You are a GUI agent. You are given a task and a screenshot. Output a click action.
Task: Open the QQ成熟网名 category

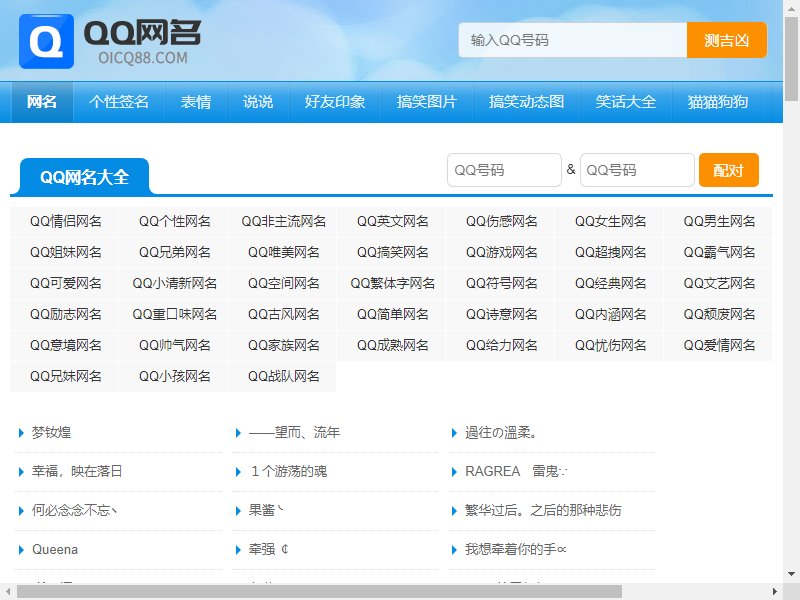coord(392,345)
